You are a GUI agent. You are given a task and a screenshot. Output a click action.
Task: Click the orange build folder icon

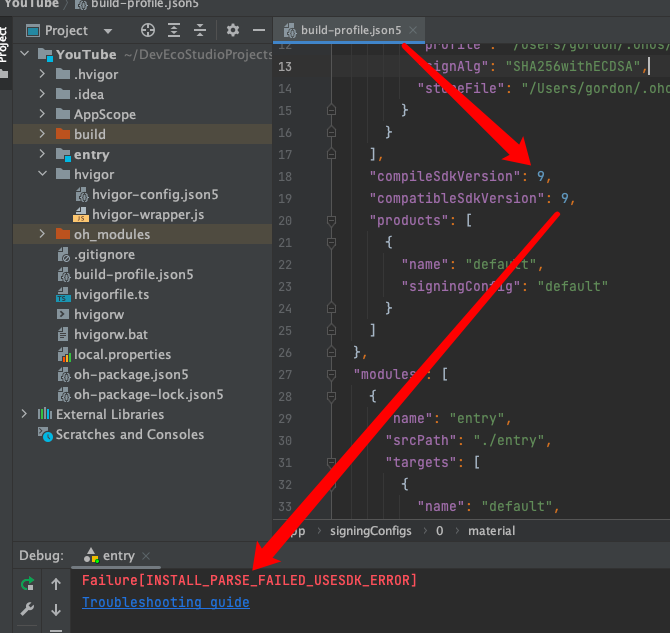pyautogui.click(x=63, y=134)
